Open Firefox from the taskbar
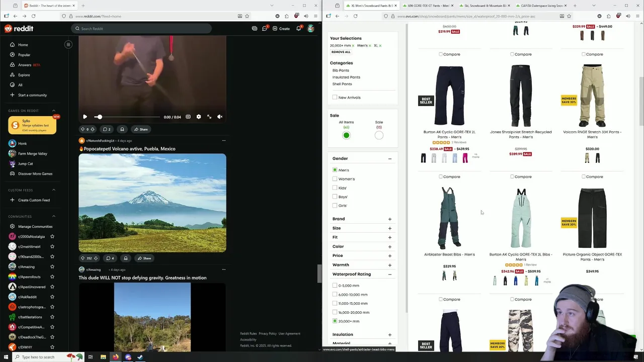 pyautogui.click(x=116, y=357)
